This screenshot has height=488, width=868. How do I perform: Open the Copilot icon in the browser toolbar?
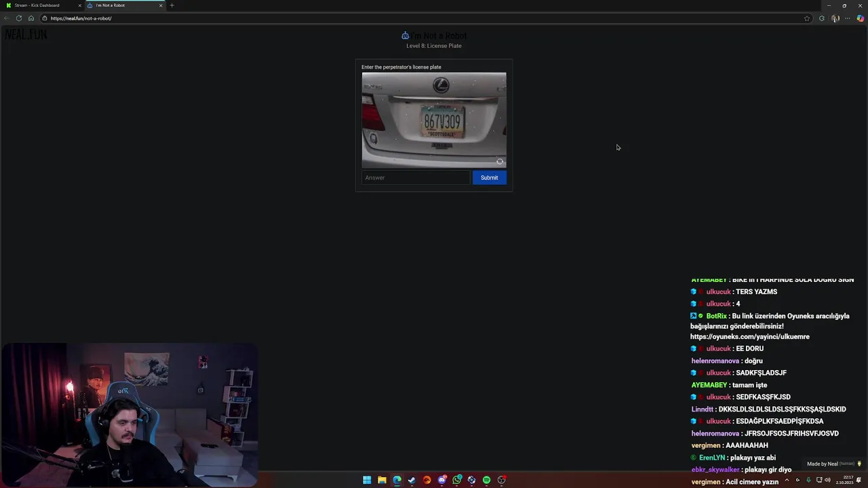click(860, 18)
